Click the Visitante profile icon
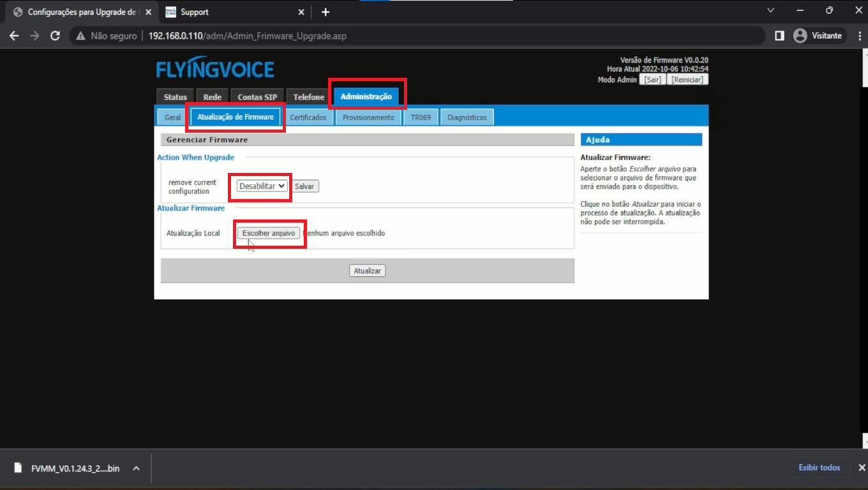Screen dimensions: 868x490 coord(800,36)
